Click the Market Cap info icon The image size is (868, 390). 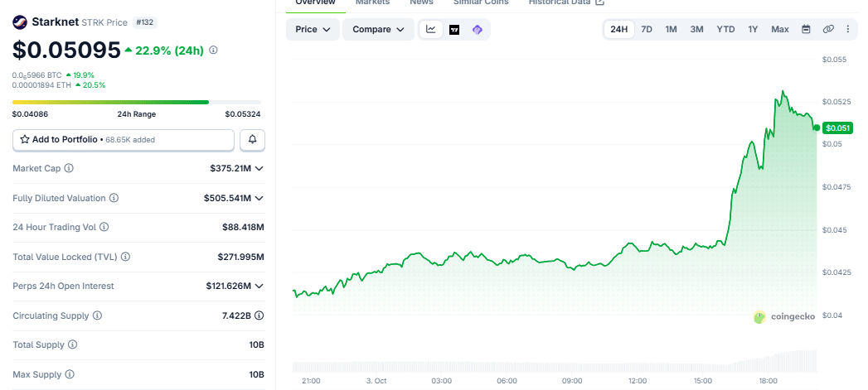[69, 168]
